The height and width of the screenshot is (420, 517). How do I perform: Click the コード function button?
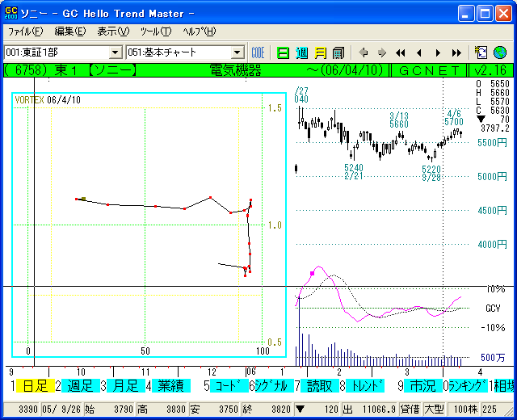[x=229, y=386]
